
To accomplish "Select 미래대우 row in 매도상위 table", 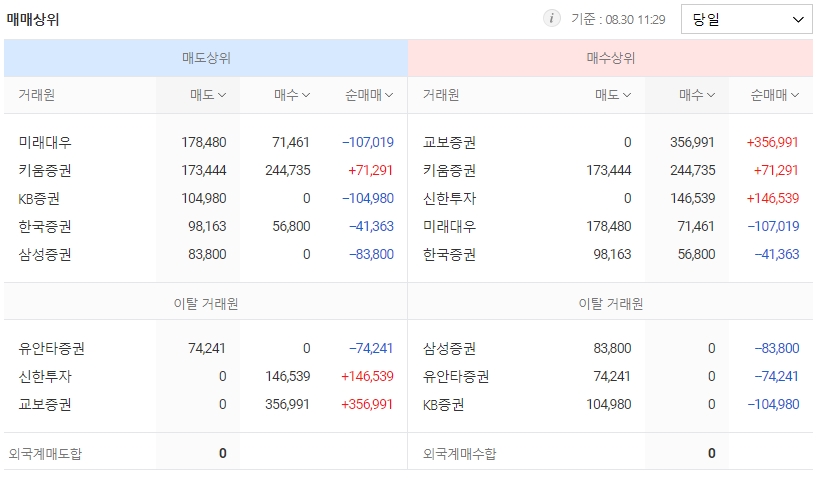I will click(x=206, y=142).
